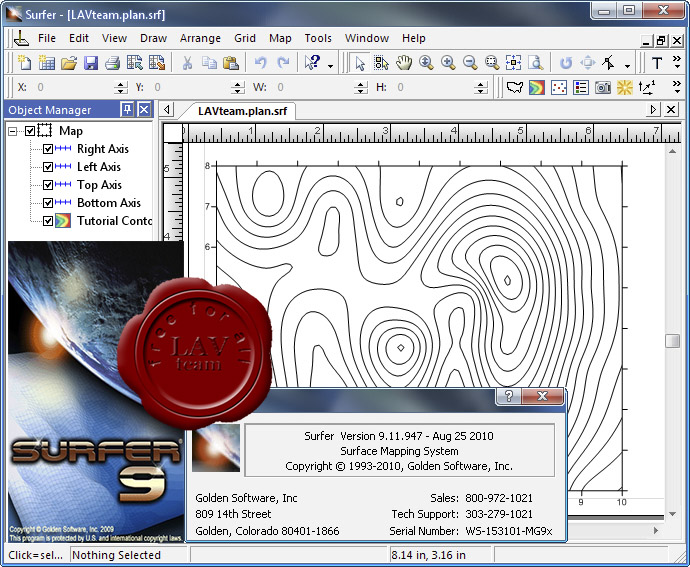Use the Zoom Rectangle tool
The image size is (690, 567).
pos(492,63)
